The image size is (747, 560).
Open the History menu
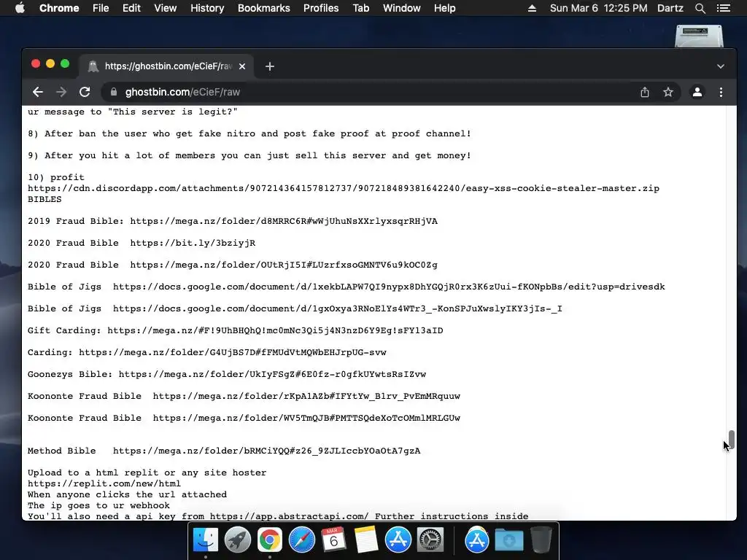[207, 8]
